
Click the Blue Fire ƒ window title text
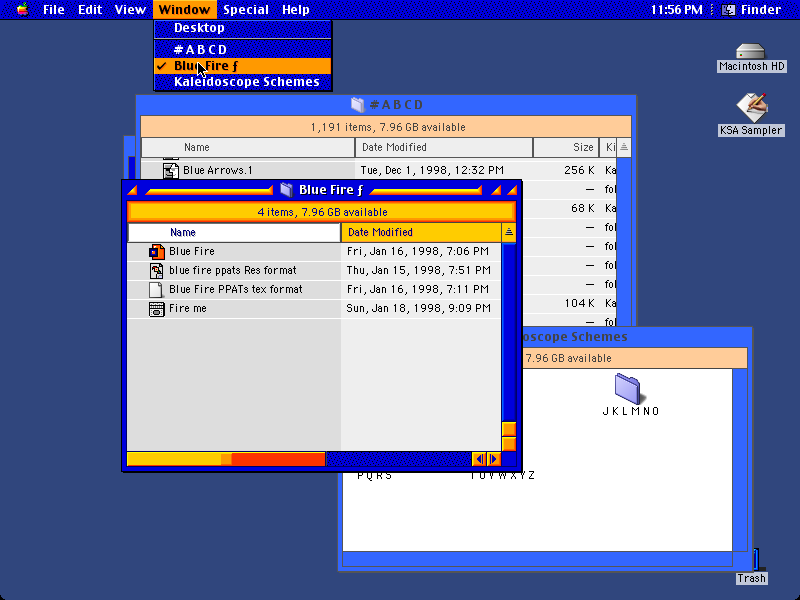(331, 190)
